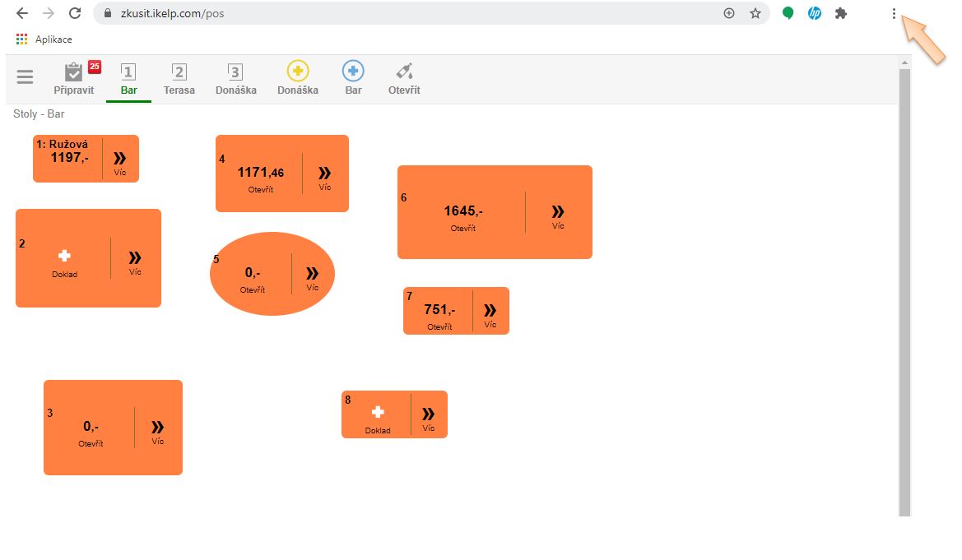This screenshot has height=560, width=962.
Task: Open the hamburger main menu
Action: (26, 77)
